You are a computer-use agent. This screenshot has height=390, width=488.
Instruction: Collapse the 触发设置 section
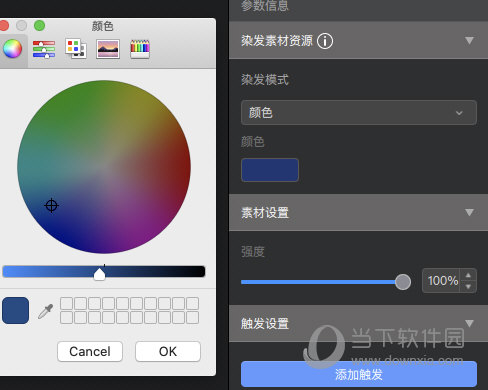[x=469, y=323]
